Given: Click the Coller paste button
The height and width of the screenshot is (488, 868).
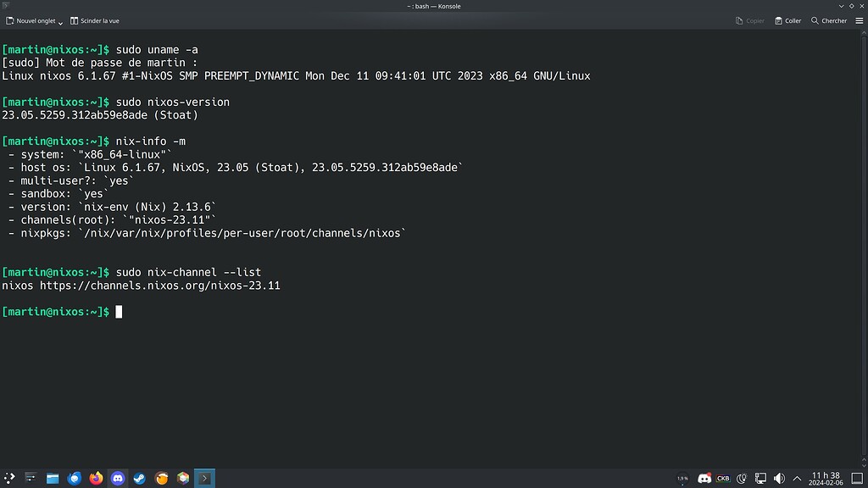Looking at the screenshot, I should coord(787,20).
